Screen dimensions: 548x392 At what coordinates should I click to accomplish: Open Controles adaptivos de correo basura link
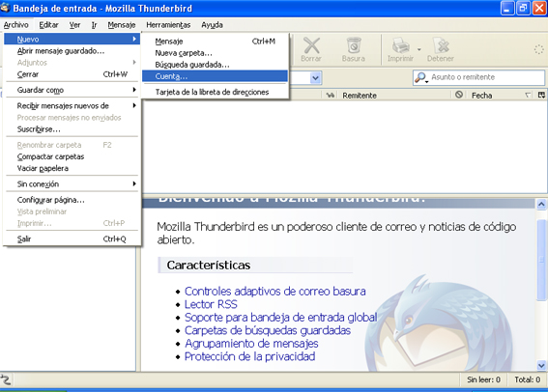[275, 292]
